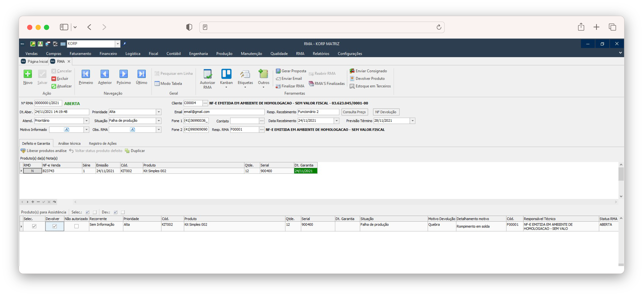Open the Qualidade menu
This screenshot has width=644, height=296.
pos(279,54)
